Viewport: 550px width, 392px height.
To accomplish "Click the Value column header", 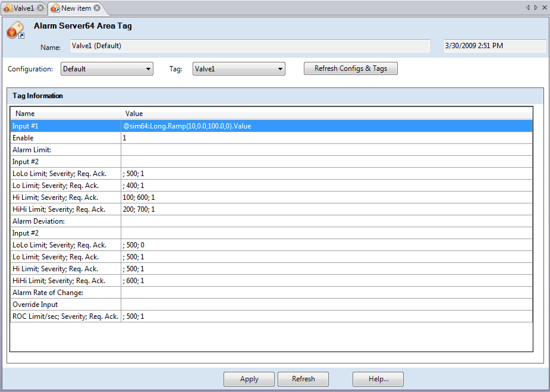I will coord(134,113).
